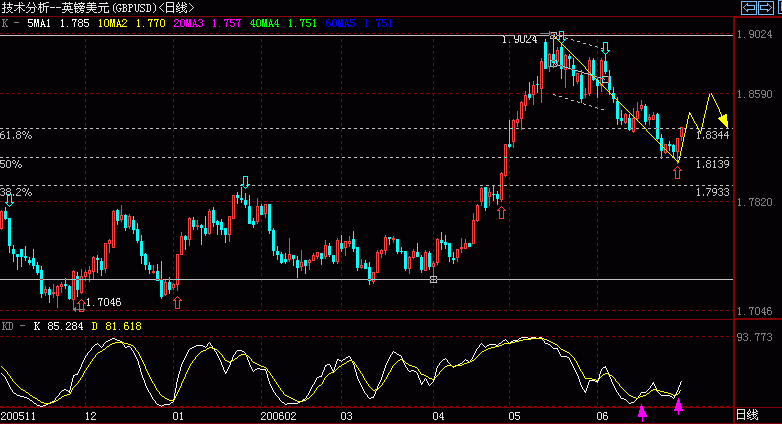The width and height of the screenshot is (782, 424).
Task: Click the 93.773 KD axis value
Action: 755,337
